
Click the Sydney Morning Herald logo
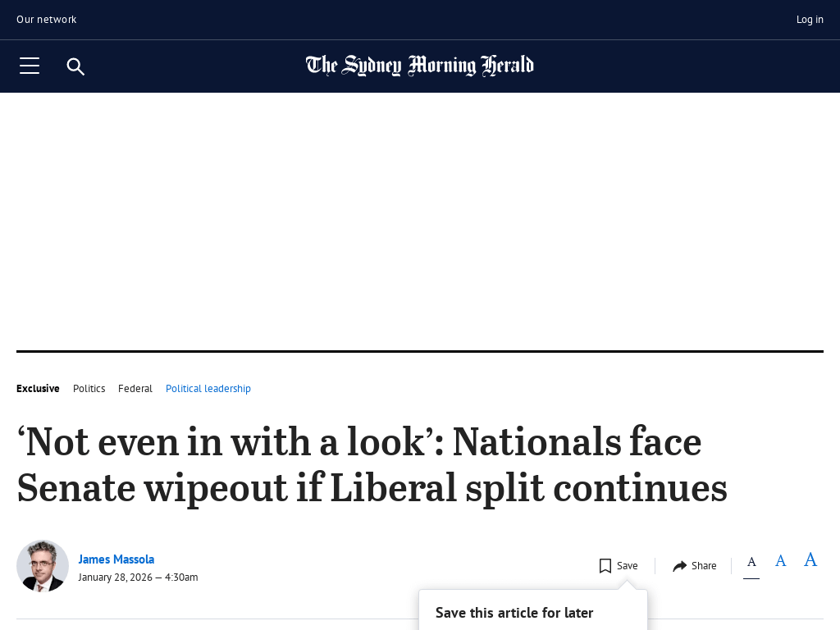[x=419, y=66]
